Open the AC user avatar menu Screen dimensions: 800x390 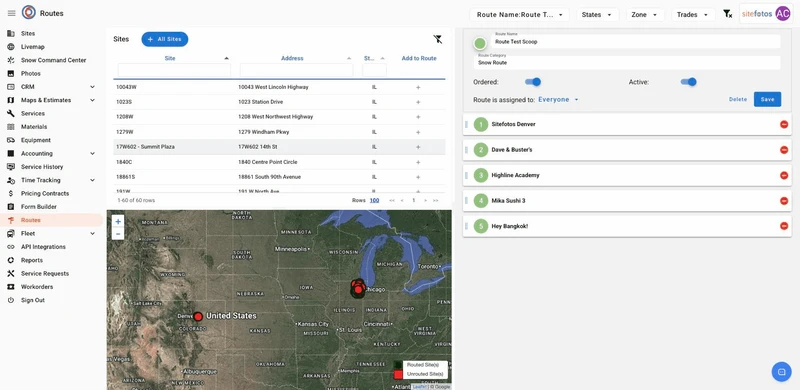pos(782,14)
